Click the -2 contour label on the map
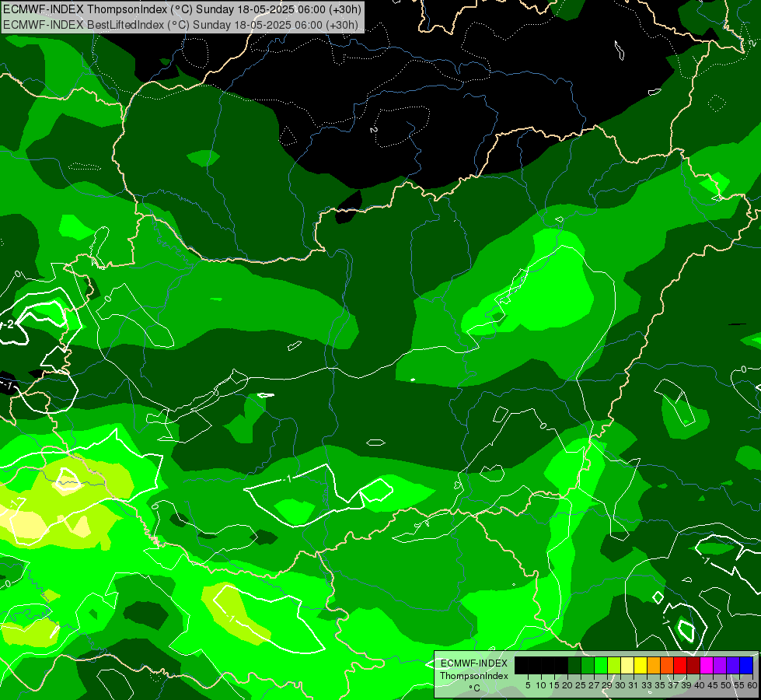This screenshot has height=700, width=761. point(9,324)
